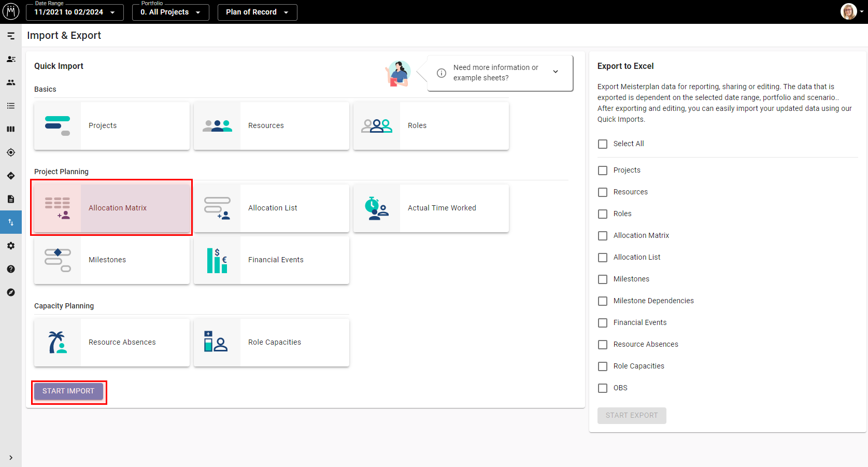Open the list view sidebar icon
The height and width of the screenshot is (467, 868).
pyautogui.click(x=11, y=106)
